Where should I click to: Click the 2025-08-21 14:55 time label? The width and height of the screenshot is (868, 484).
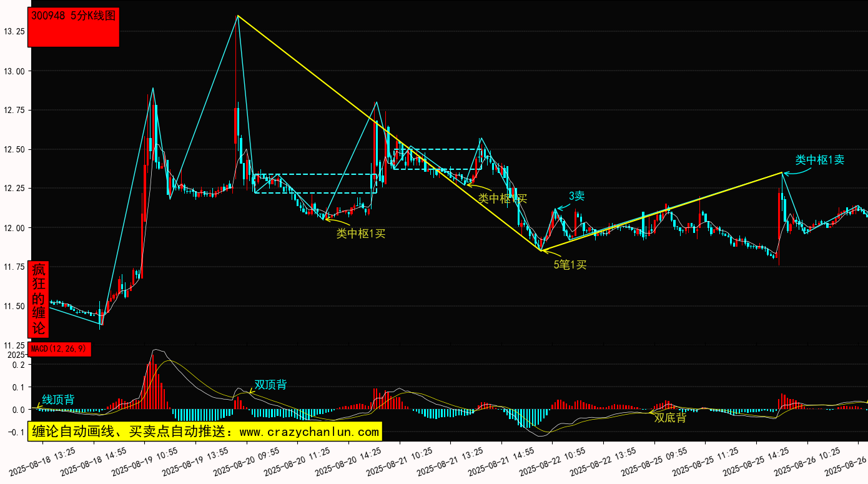pos(501,462)
